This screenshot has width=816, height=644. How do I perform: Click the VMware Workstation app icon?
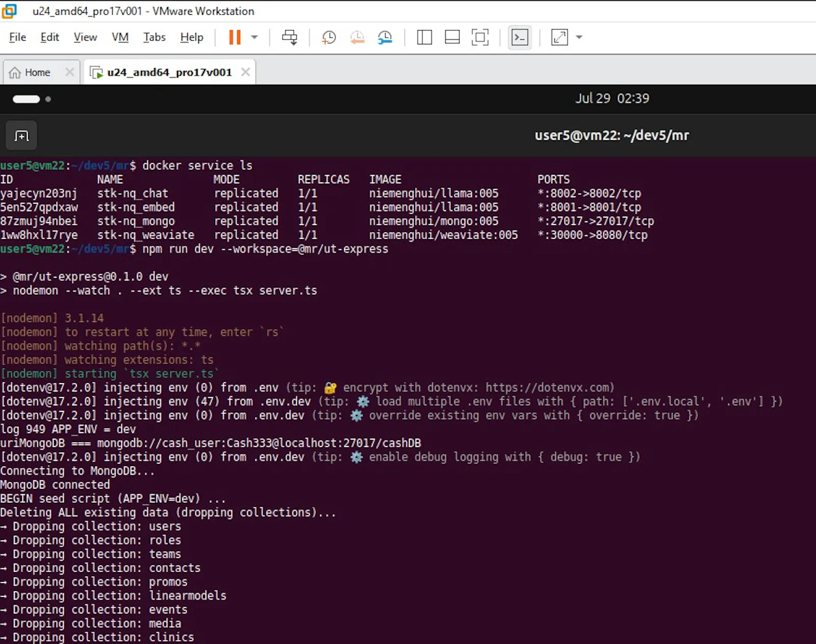(x=9, y=11)
